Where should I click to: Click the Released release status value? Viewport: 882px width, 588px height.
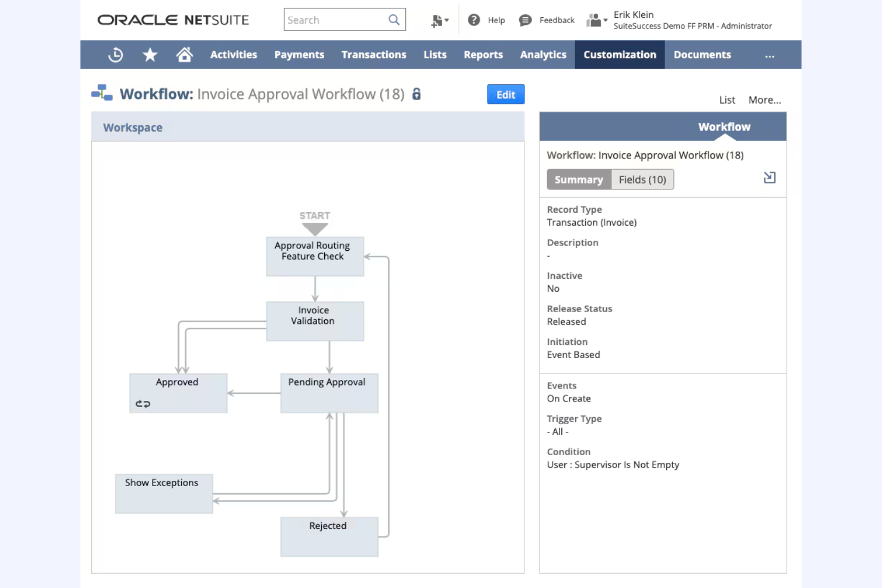tap(567, 322)
